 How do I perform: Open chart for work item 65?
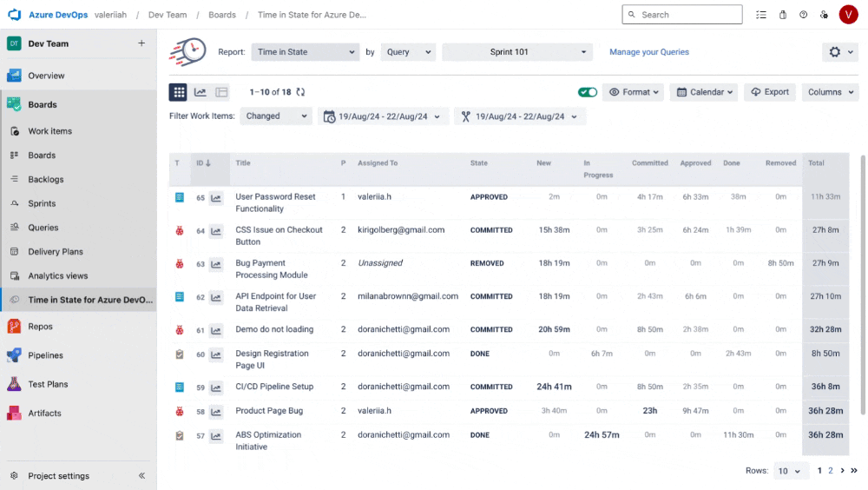(x=216, y=198)
